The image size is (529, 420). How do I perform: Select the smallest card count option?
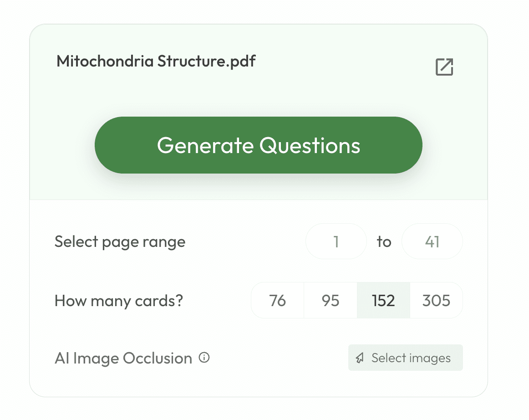(x=278, y=300)
